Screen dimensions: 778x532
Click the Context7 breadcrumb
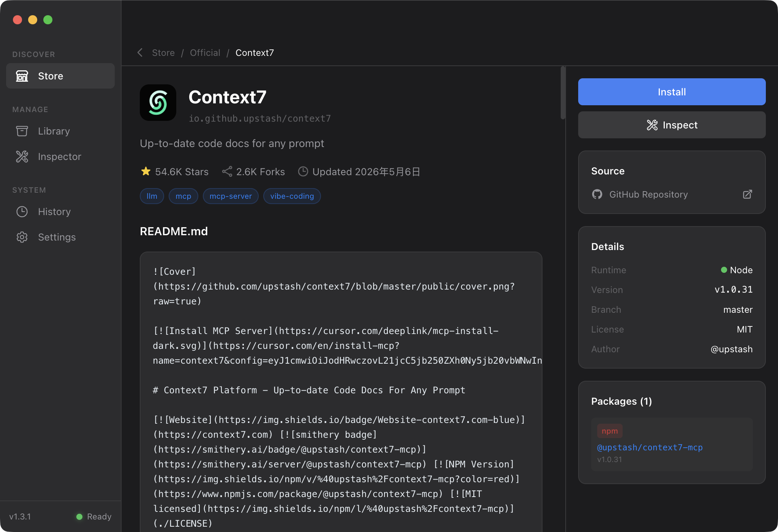pos(255,52)
